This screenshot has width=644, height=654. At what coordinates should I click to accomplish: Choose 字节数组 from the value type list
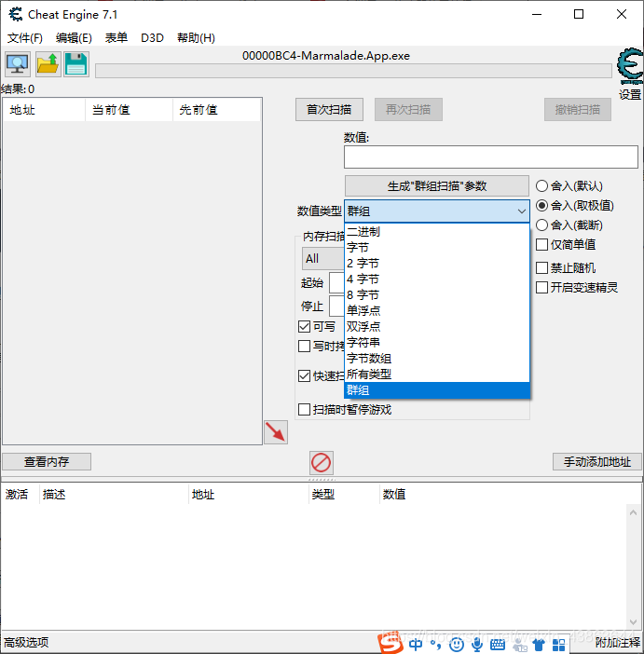click(x=437, y=359)
